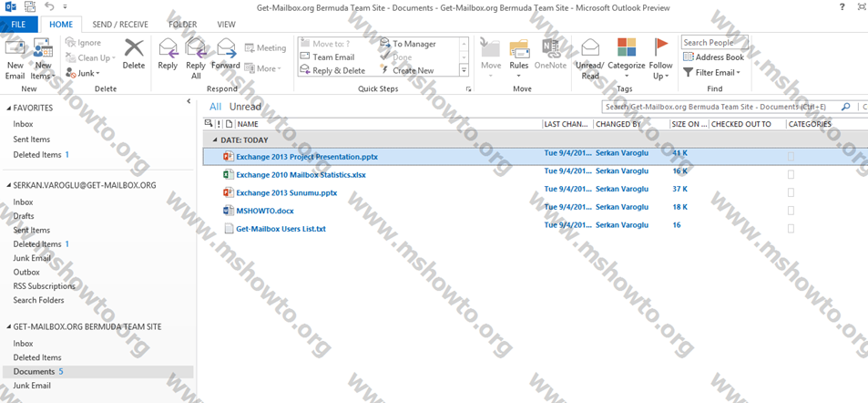Click the search magnifier icon

(x=845, y=107)
